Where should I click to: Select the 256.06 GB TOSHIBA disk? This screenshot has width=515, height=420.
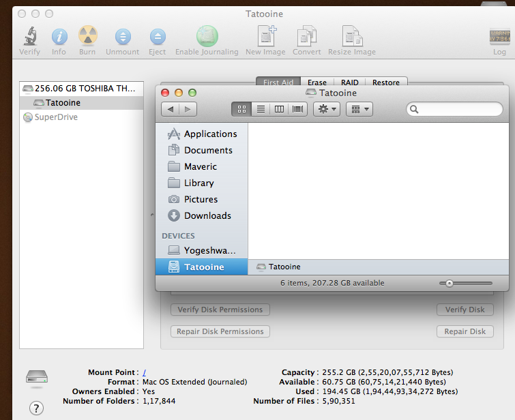click(x=81, y=89)
